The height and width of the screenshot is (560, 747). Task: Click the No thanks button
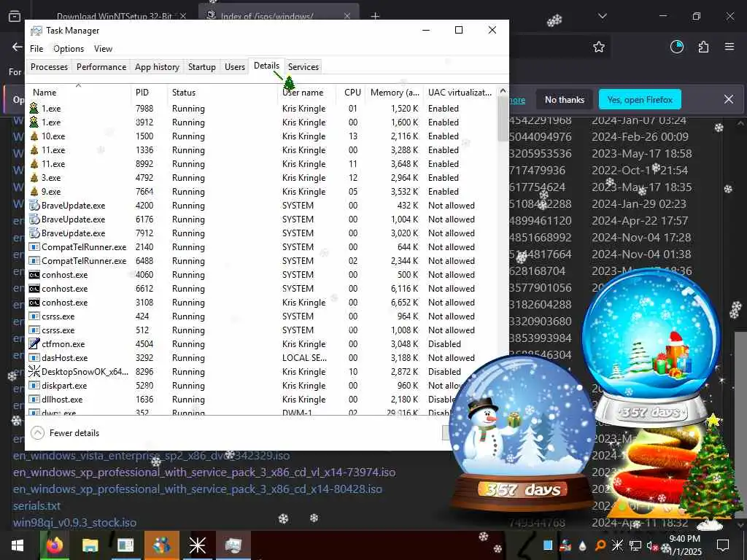click(x=565, y=99)
